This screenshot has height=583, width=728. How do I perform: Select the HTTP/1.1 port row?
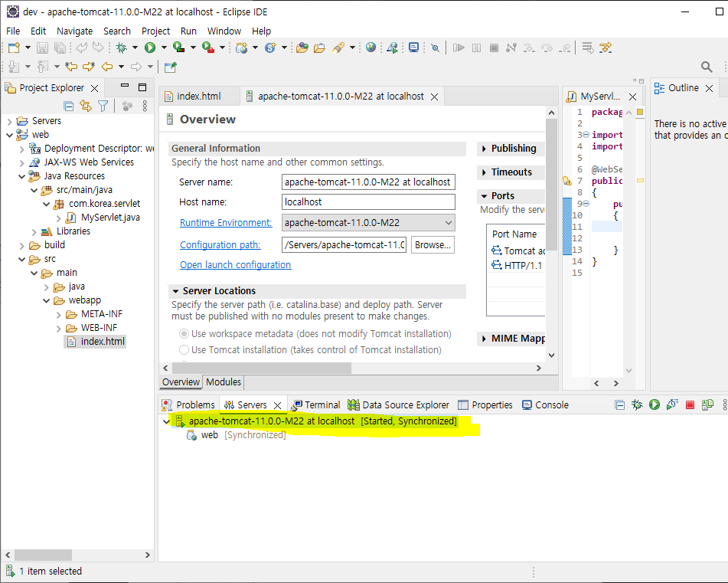click(516, 265)
